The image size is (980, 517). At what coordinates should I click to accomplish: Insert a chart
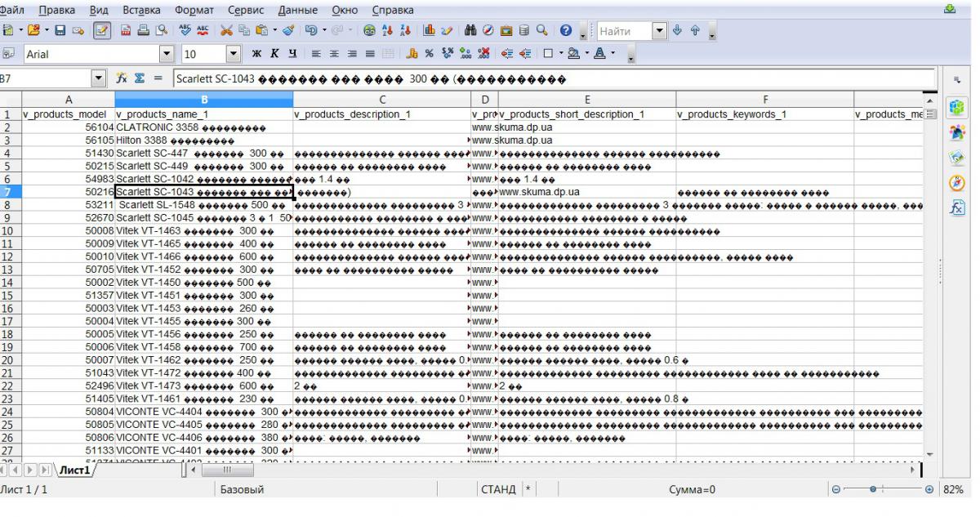(x=428, y=32)
